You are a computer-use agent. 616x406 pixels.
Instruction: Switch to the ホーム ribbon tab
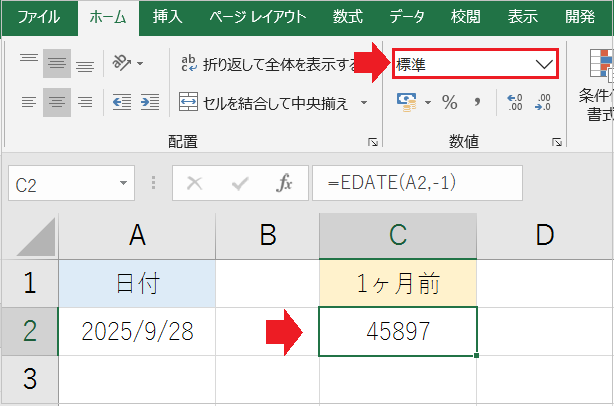point(108,17)
